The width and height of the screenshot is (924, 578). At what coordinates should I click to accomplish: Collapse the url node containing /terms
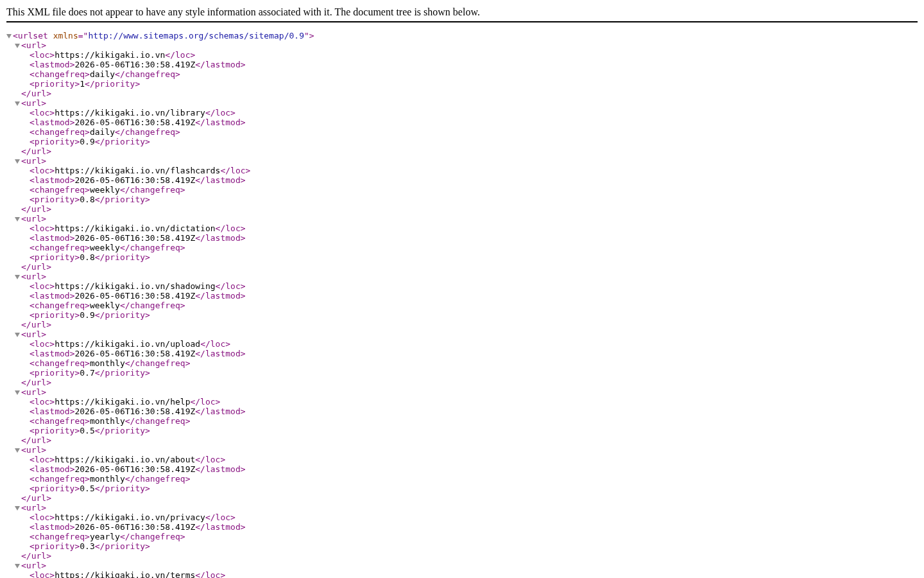[17, 566]
